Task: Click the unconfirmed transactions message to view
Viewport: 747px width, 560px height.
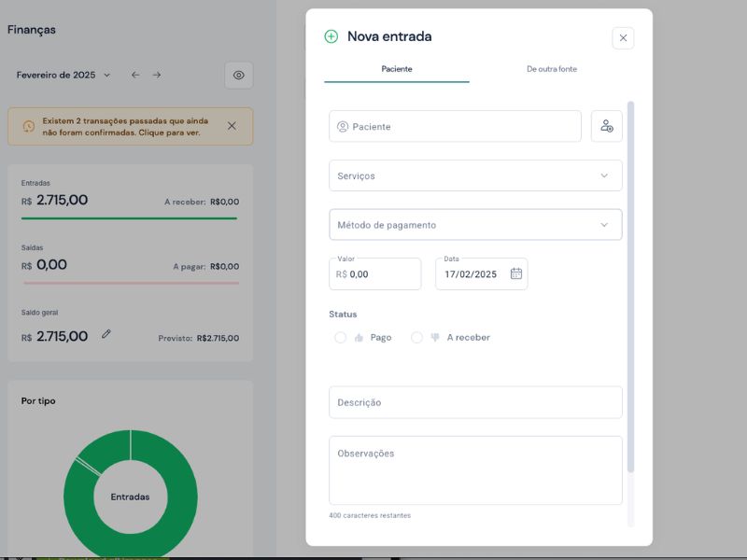Action: click(x=125, y=127)
